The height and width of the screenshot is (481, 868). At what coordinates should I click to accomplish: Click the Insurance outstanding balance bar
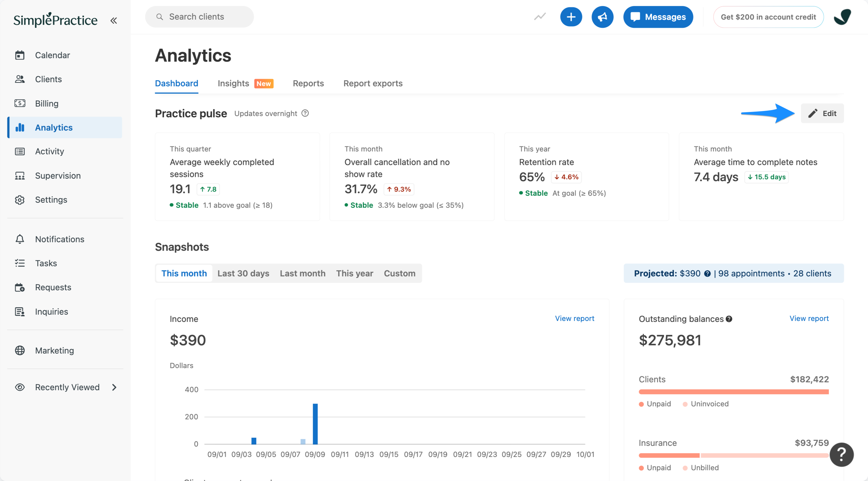click(734, 455)
